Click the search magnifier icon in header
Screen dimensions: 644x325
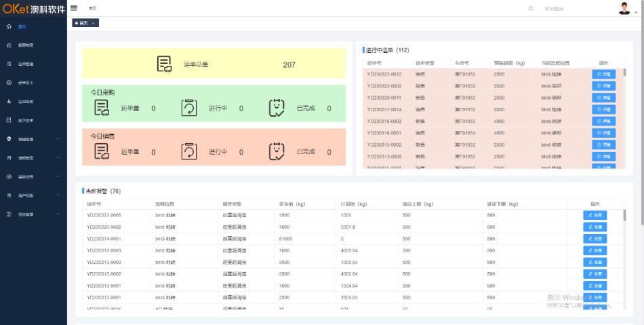pos(531,9)
